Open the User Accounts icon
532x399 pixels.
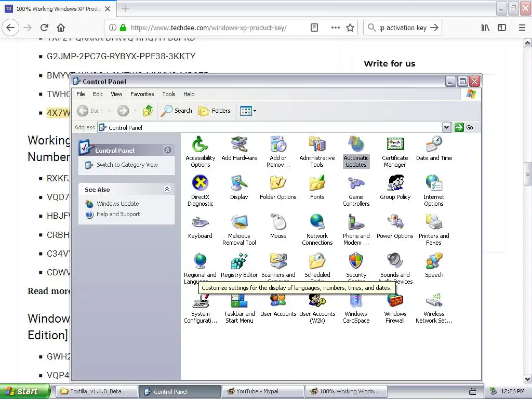278,304
